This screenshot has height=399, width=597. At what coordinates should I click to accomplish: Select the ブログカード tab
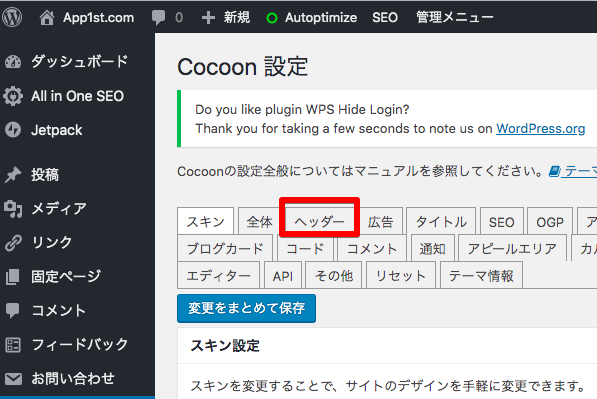(x=225, y=249)
